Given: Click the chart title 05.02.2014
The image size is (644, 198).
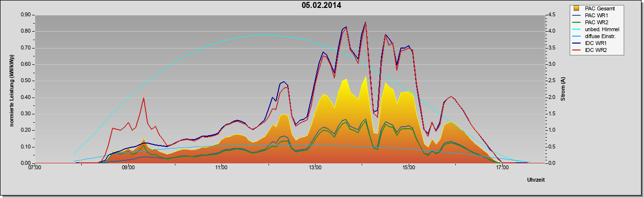Looking at the screenshot, I should (x=322, y=6).
